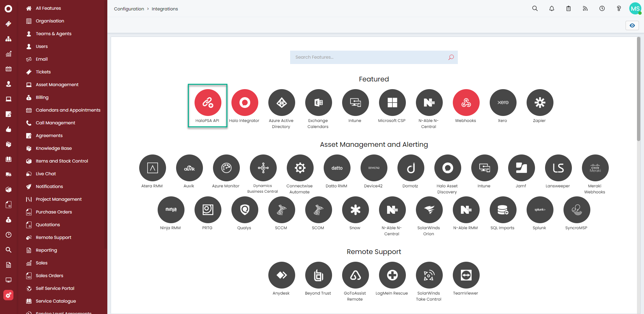Viewport: 644px width, 314px height.
Task: Click the magnifier icon in Search Features
Action: 451,57
